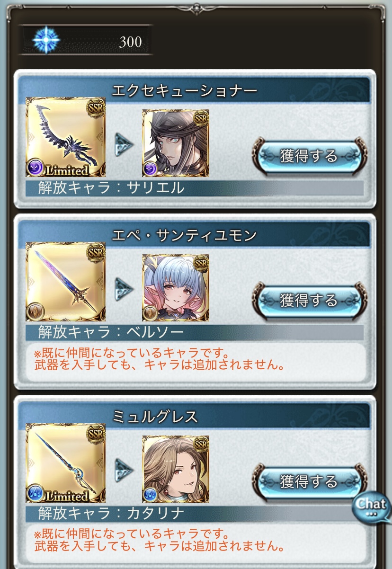Click 獲得する for ミュルグレス
The image size is (392, 569).
tap(310, 481)
